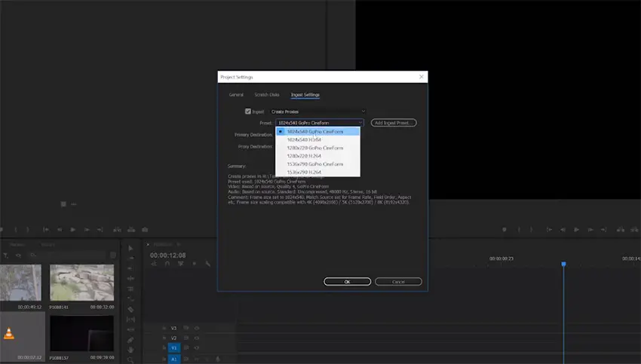Select the Ingest Settings tab
Viewport: 641px width, 364px height.
(305, 95)
